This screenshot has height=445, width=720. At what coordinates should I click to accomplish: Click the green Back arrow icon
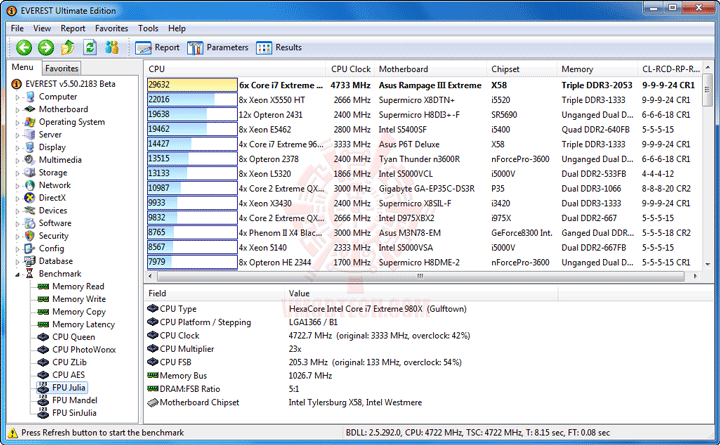pos(24,47)
